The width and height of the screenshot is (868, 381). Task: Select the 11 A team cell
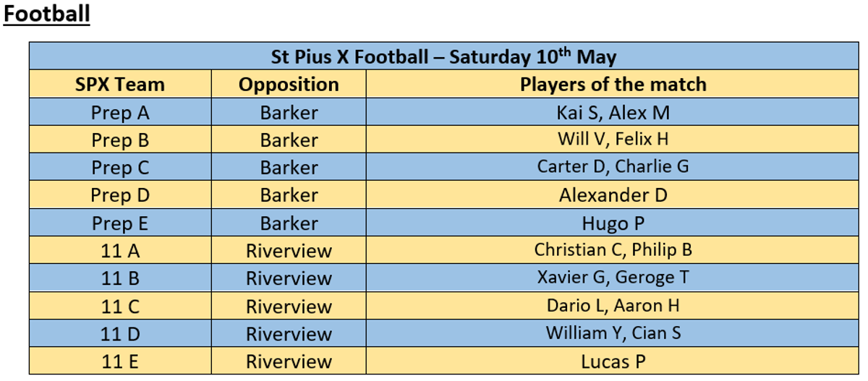(120, 251)
